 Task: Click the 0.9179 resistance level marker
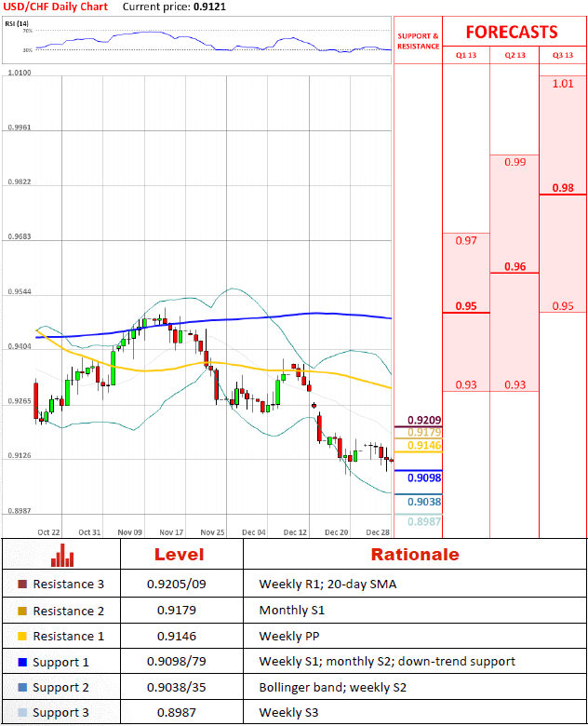424,433
